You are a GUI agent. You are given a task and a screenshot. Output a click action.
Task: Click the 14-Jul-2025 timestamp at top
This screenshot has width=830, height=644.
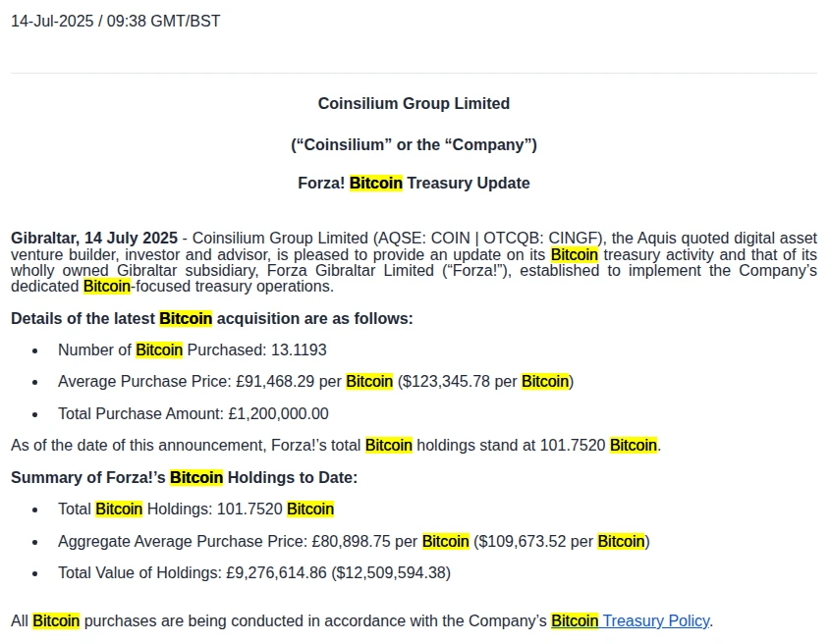[x=115, y=21]
